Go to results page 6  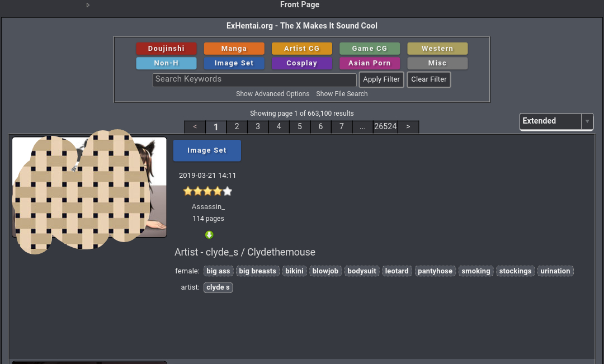320,127
